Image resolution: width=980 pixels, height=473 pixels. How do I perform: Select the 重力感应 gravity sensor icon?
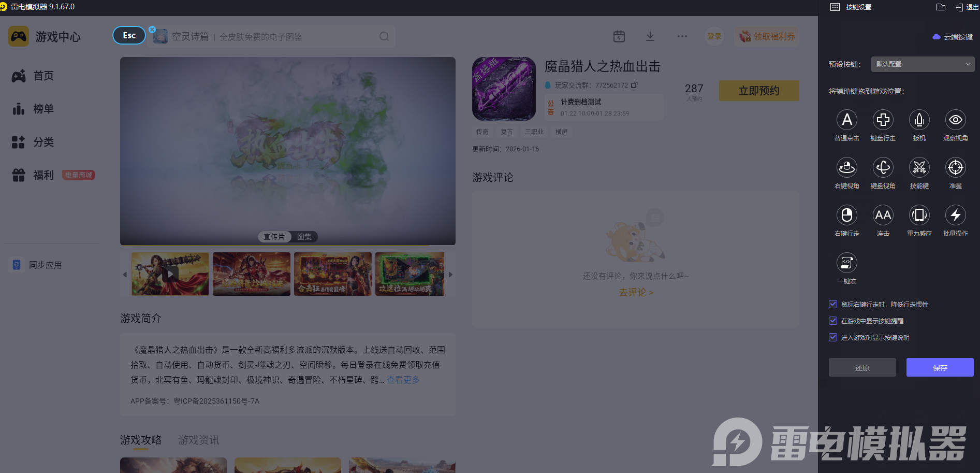click(x=919, y=216)
